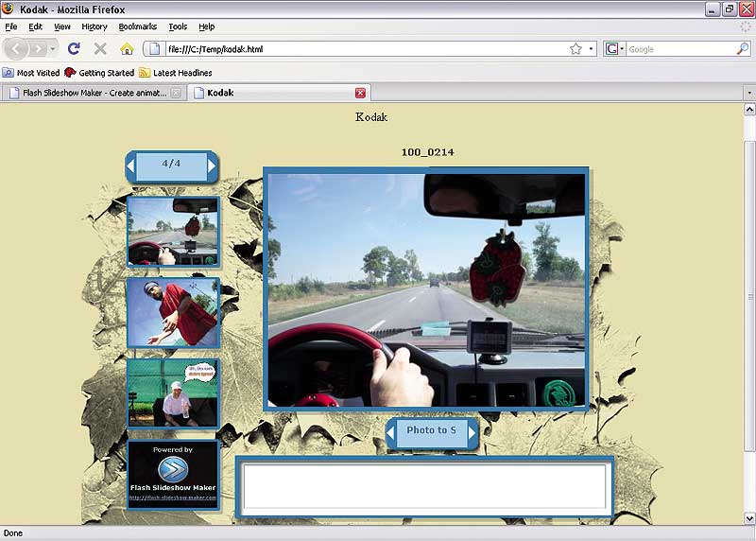Image resolution: width=756 pixels, height=541 pixels.
Task: Open the Latest Headlines feed
Action: click(x=176, y=73)
